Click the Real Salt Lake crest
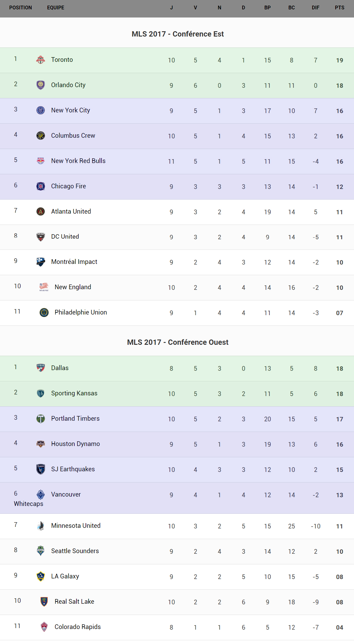 pos(44,602)
